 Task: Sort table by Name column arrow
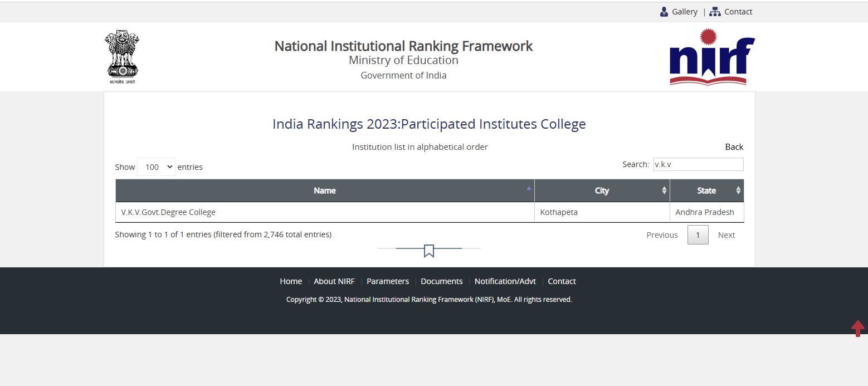(529, 189)
